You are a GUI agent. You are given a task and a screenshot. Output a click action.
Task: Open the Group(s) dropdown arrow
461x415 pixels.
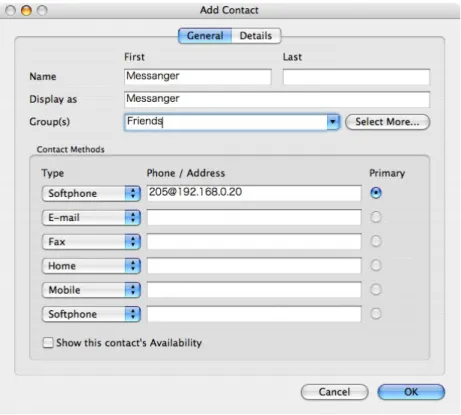(x=333, y=122)
